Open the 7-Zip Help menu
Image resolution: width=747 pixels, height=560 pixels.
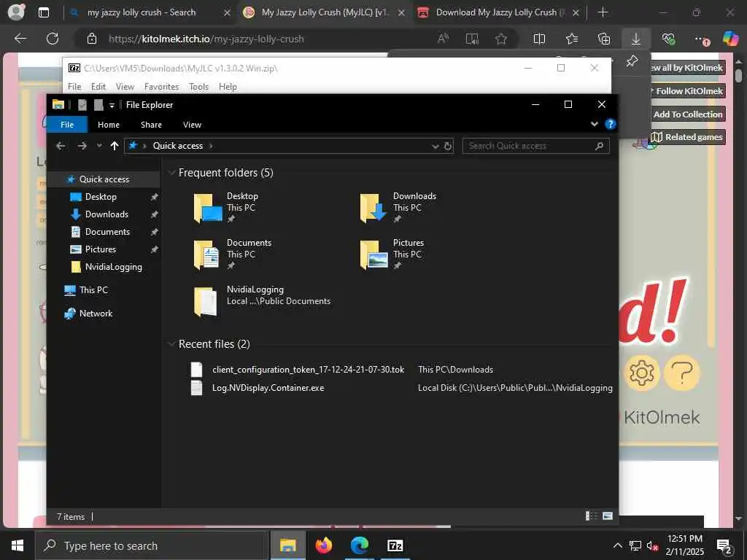click(x=228, y=87)
